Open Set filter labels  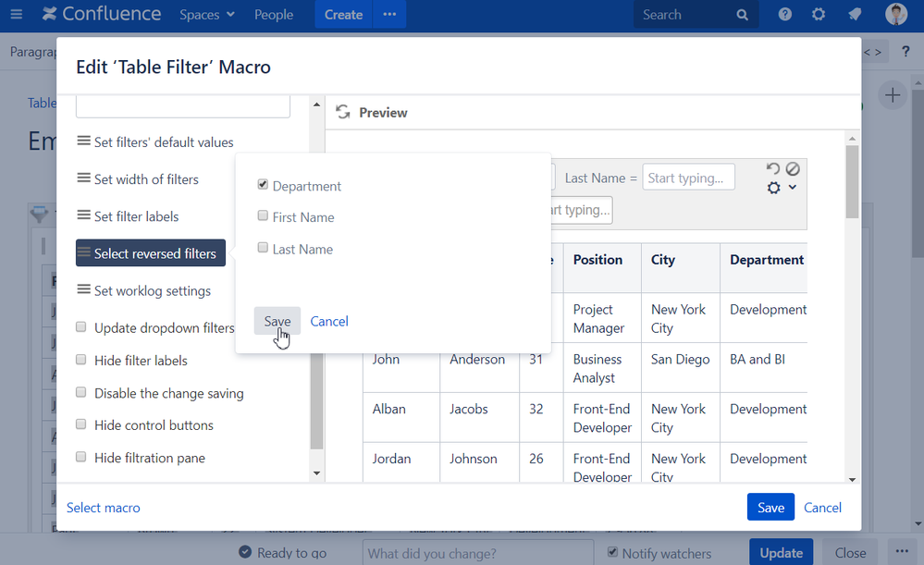coord(128,216)
